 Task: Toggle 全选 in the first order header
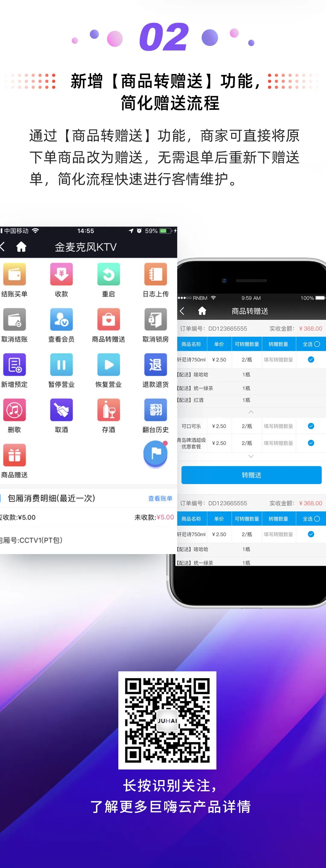pos(317,344)
